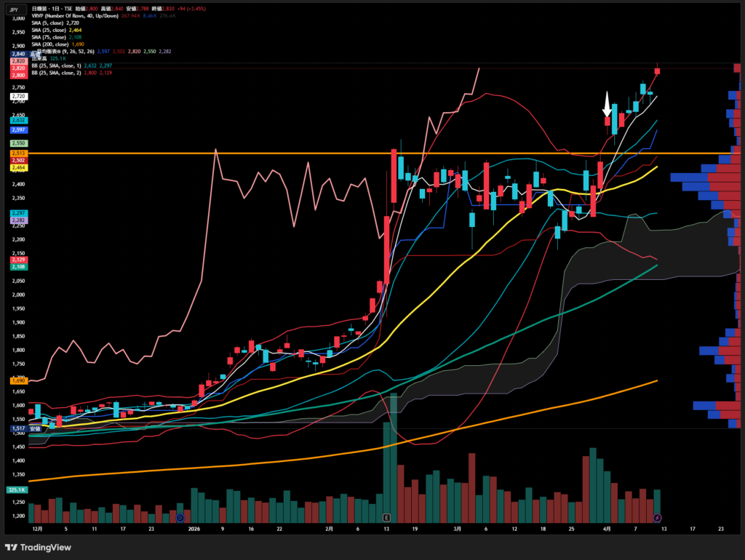Screen dimensions: 745x560
Task: Click the purple lightning event marker
Action: click(x=657, y=518)
